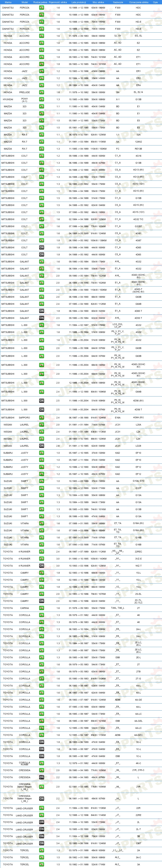Click production years 06.1975 -> 12.1981
Viewport: 162px width, 868px height.
[x=79, y=135]
